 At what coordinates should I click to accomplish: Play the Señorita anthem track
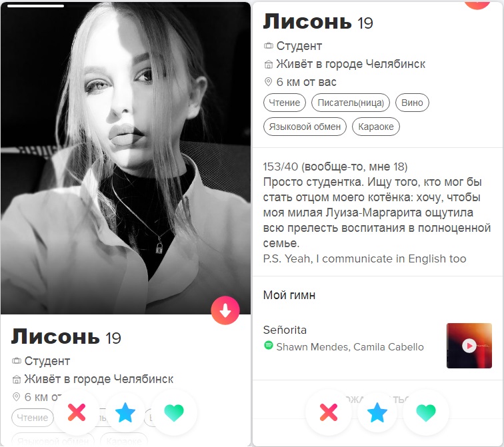pos(469,346)
